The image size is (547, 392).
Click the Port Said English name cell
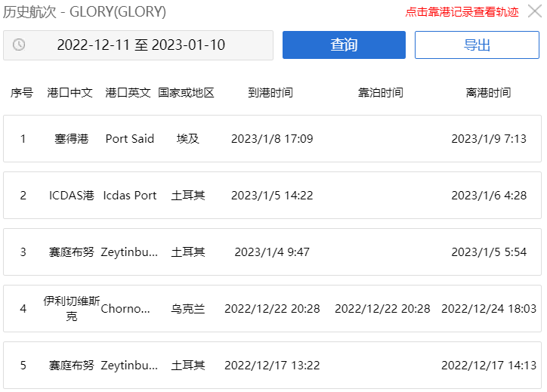pyautogui.click(x=130, y=139)
